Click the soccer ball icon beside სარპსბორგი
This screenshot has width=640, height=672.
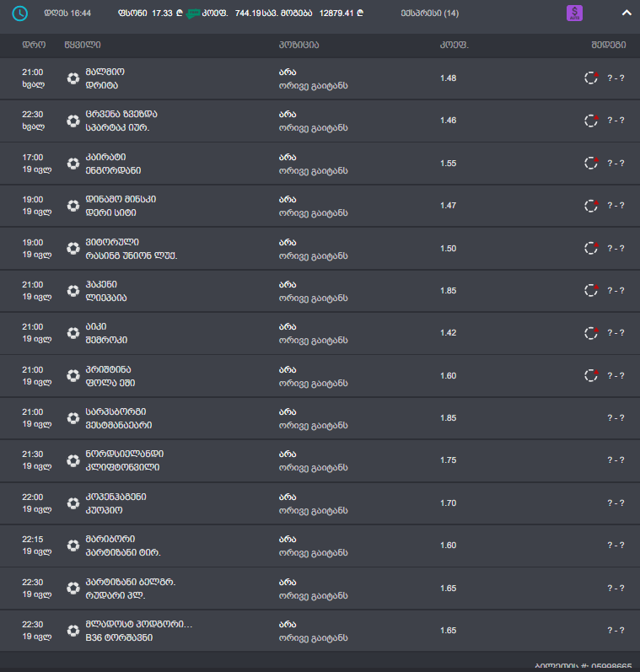click(73, 418)
